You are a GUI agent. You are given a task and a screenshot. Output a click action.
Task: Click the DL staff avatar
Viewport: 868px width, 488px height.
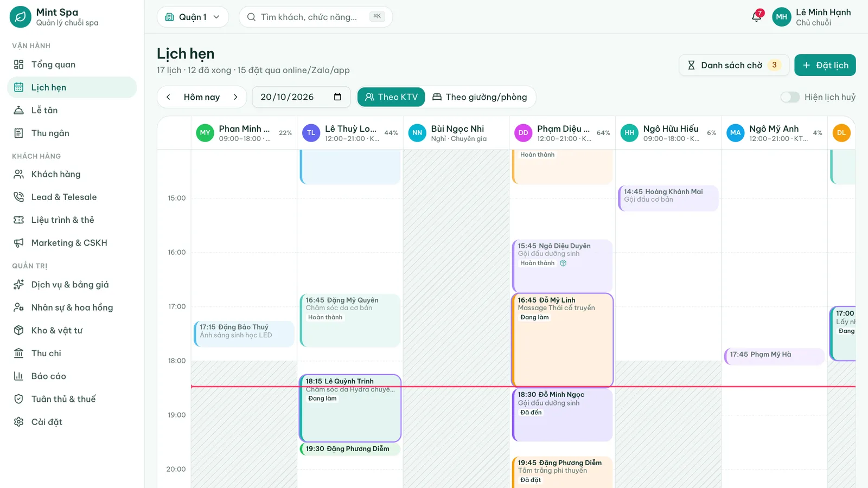tap(841, 133)
